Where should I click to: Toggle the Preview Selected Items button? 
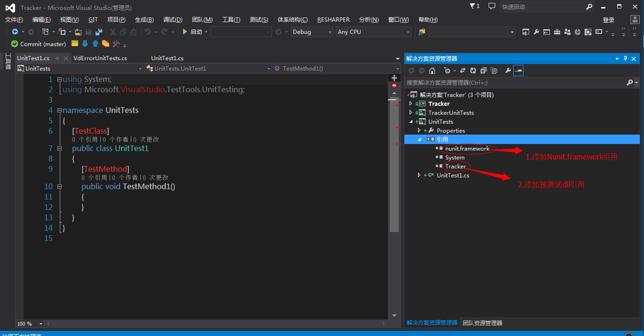point(518,71)
